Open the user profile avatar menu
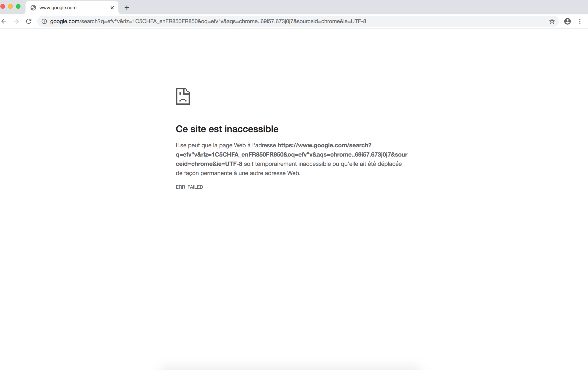The width and height of the screenshot is (588, 370). point(567,22)
